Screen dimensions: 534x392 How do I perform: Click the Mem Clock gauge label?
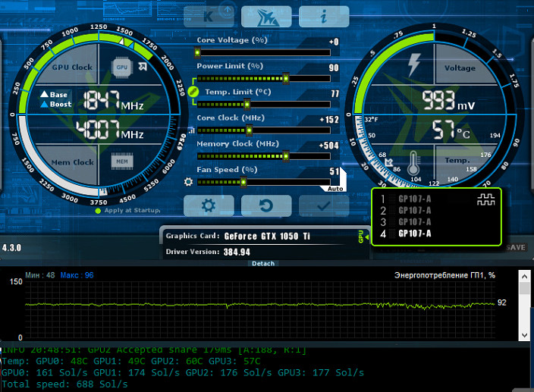tap(72, 162)
